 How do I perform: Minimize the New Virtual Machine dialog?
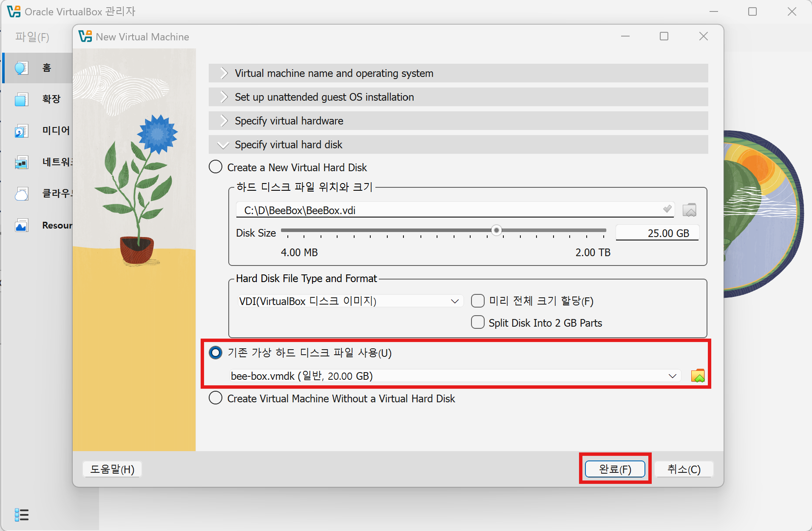pyautogui.click(x=625, y=37)
